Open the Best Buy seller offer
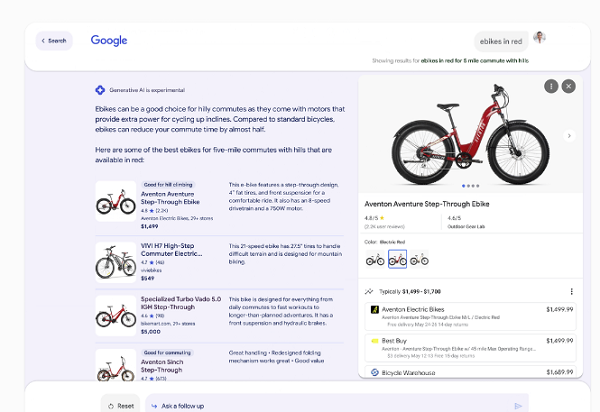Image resolution: width=600 pixels, height=412 pixels. click(x=470, y=346)
